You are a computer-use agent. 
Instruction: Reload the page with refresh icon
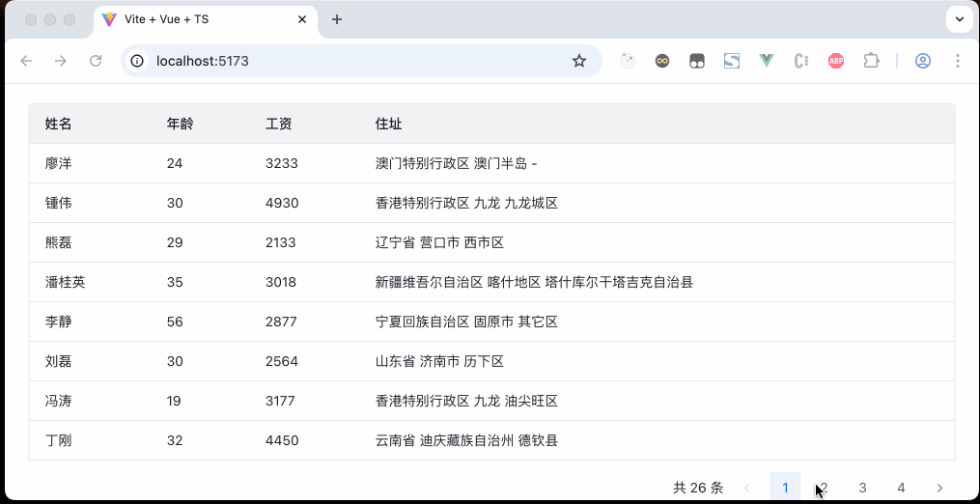96,61
